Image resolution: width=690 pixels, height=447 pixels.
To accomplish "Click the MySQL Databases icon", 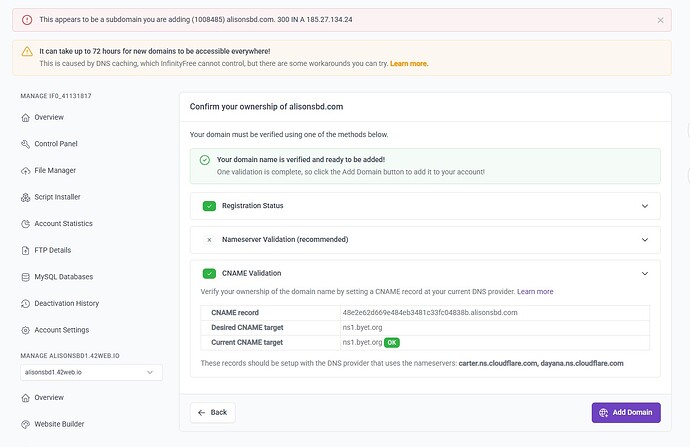I will pyautogui.click(x=25, y=277).
